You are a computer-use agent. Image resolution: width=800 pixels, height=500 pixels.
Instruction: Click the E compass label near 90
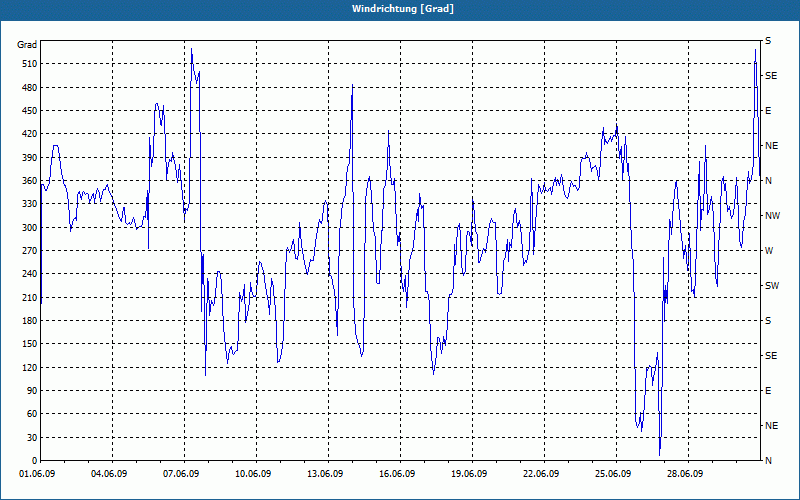[768, 391]
